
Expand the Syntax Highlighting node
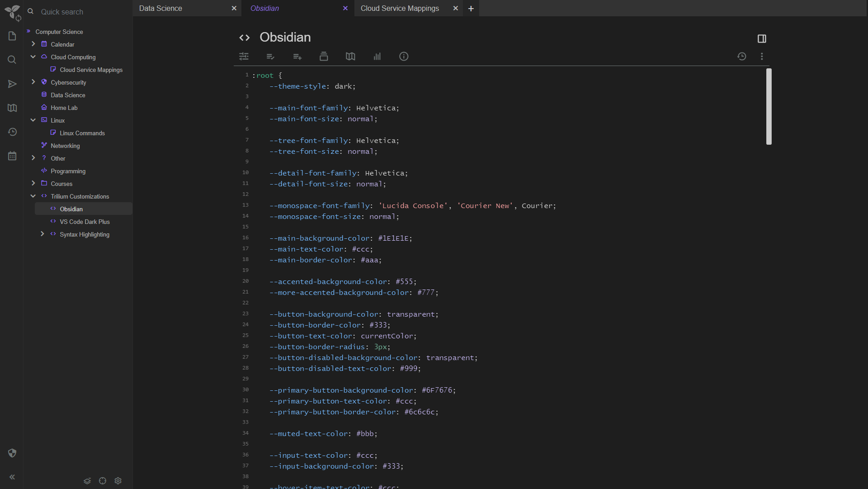click(42, 234)
